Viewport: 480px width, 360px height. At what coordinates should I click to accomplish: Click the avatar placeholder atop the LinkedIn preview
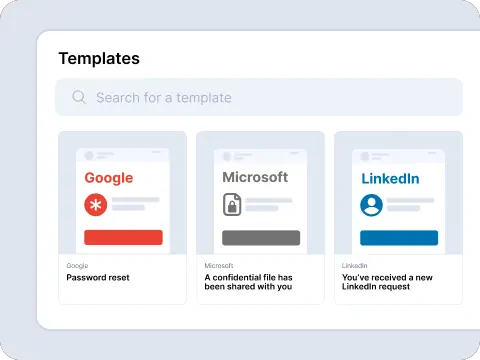[365, 156]
